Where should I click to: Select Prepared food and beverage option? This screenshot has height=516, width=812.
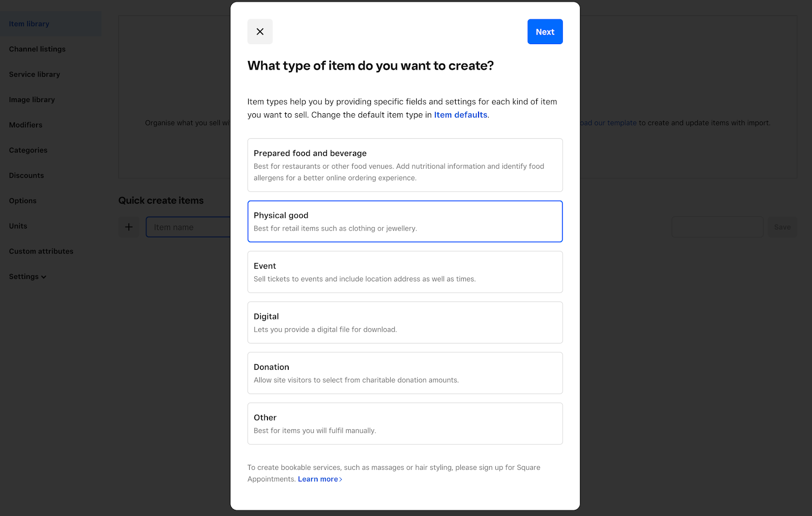coord(405,165)
